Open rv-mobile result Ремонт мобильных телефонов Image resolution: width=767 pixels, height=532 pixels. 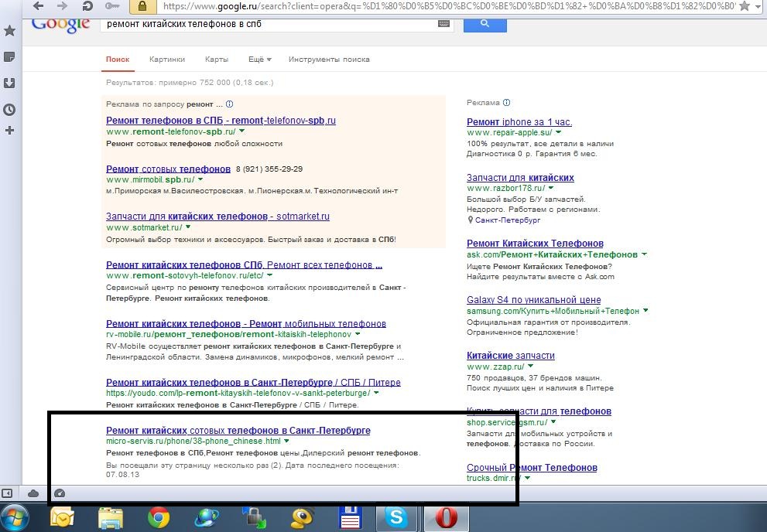click(246, 323)
